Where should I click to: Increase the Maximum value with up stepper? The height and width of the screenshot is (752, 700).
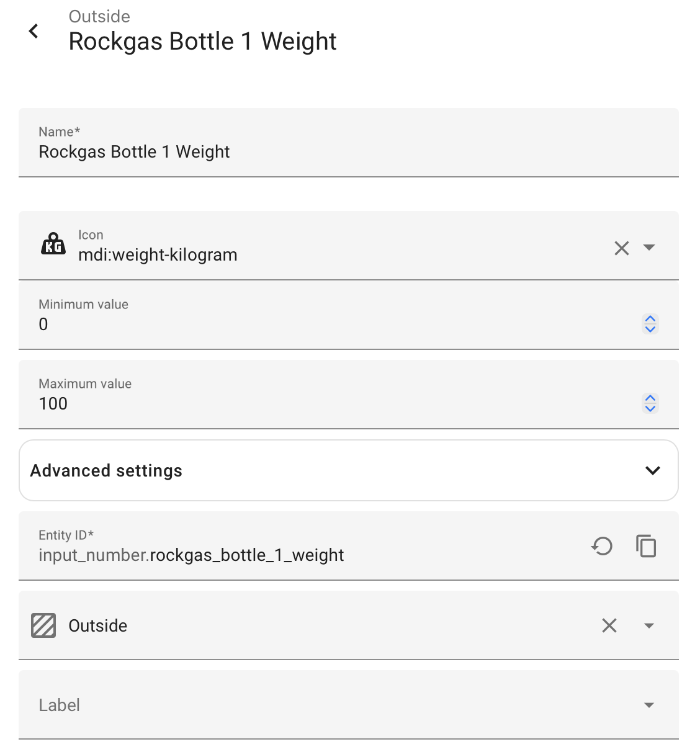coord(650,398)
